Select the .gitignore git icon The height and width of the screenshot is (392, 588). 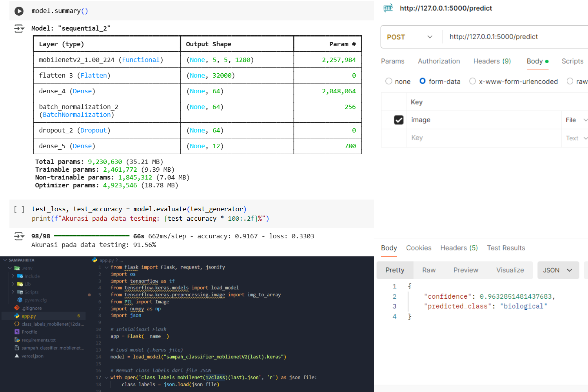pyautogui.click(x=16, y=308)
